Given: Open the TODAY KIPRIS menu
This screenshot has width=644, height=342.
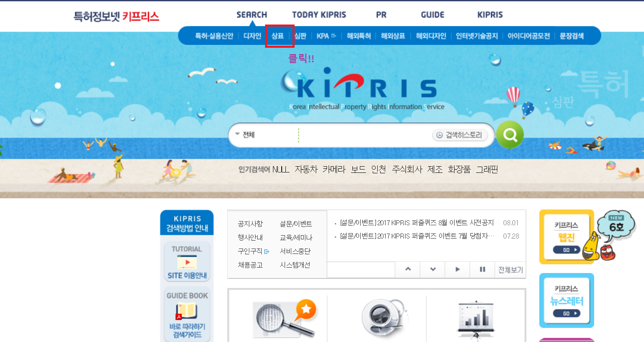Looking at the screenshot, I should pos(319,15).
